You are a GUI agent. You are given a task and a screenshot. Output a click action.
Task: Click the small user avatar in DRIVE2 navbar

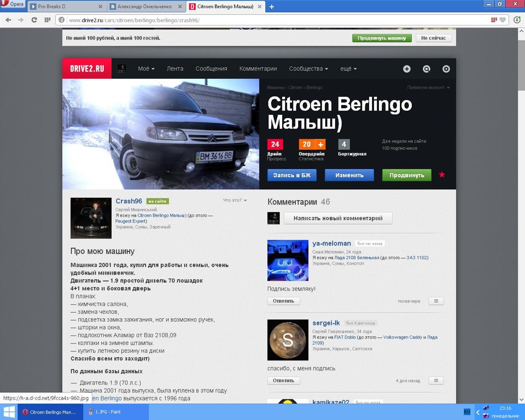pos(121,69)
